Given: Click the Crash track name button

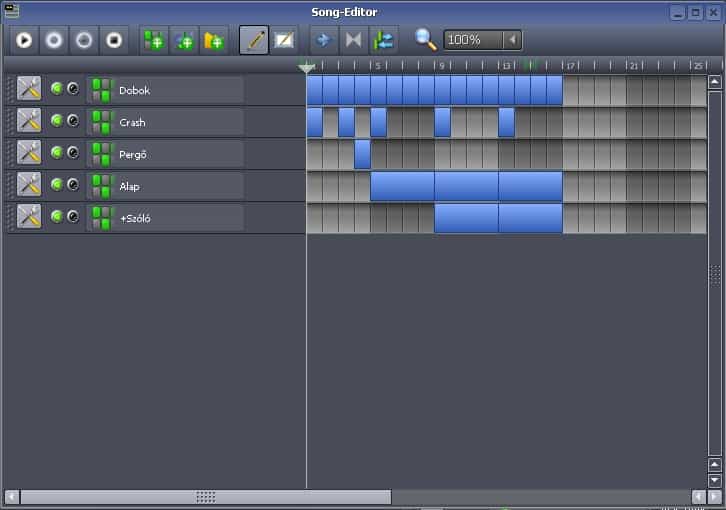Looking at the screenshot, I should pos(165,122).
